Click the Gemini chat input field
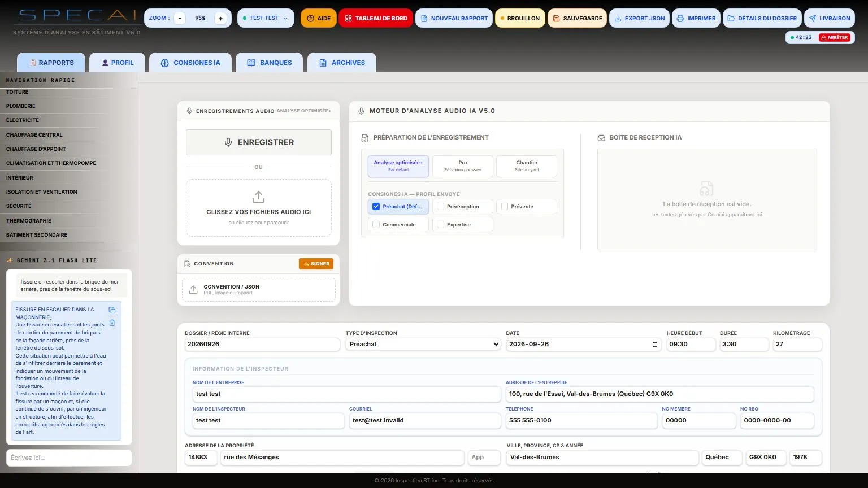The image size is (868, 488). [x=69, y=457]
